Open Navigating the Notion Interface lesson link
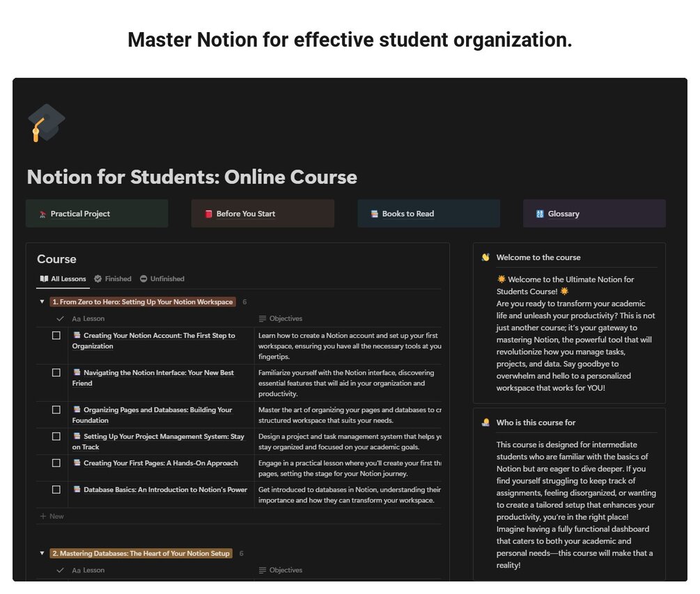The width and height of the screenshot is (700, 594). (153, 377)
